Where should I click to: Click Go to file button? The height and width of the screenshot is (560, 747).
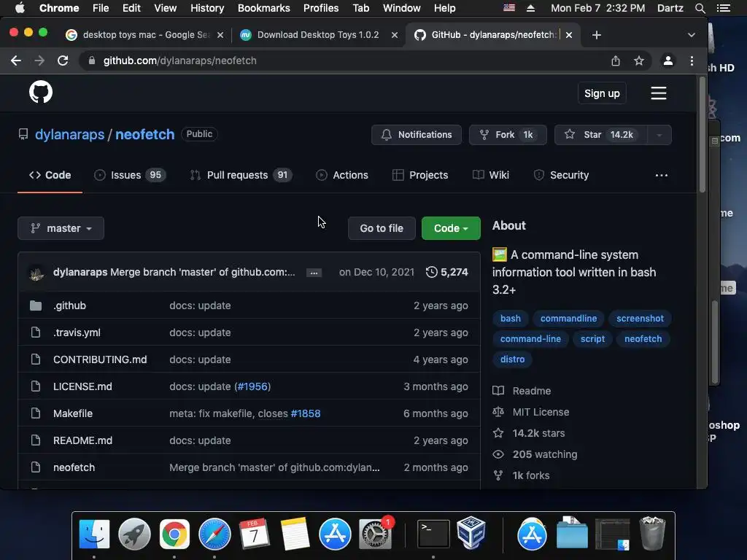point(382,228)
